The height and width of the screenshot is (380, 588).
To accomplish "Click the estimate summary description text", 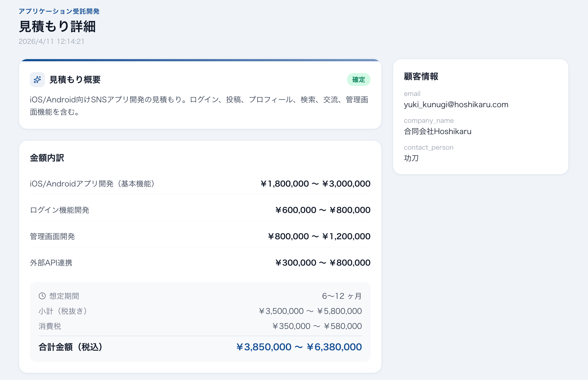I will point(199,106).
